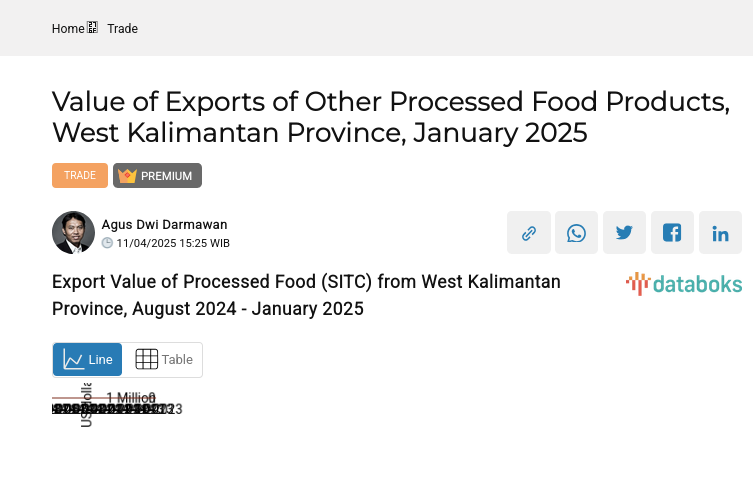Share the article on LinkedIn
Viewport: 753px width, 498px height.
(x=720, y=233)
